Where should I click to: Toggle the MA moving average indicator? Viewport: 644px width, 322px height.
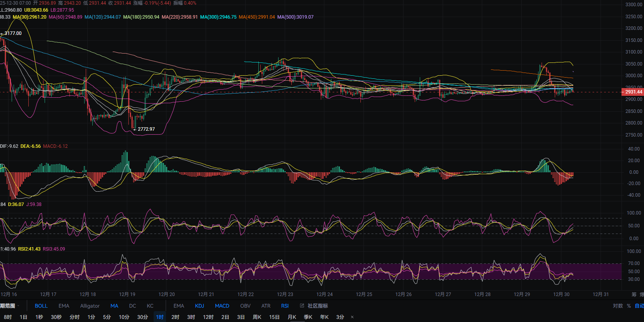click(114, 306)
